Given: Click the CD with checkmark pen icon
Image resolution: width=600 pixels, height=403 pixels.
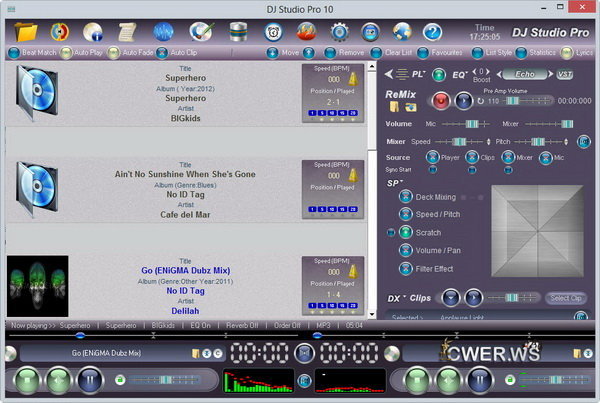Looking at the screenshot, I should [x=202, y=32].
